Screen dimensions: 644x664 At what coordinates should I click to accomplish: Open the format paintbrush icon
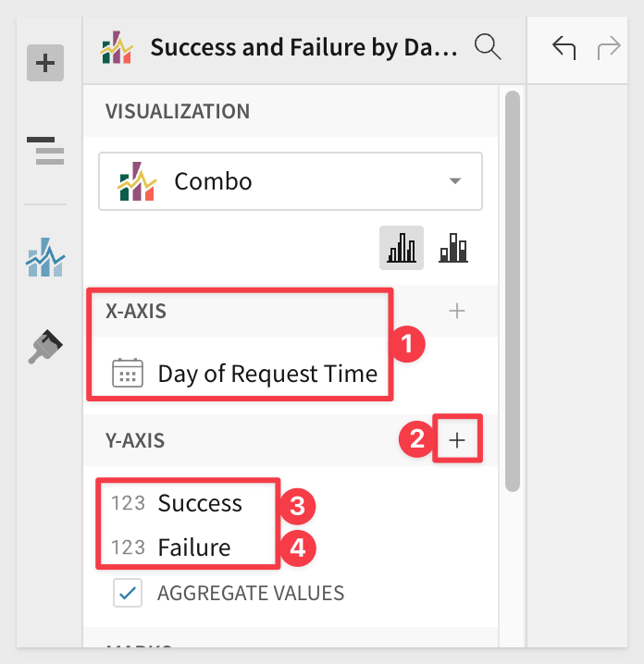(45, 347)
